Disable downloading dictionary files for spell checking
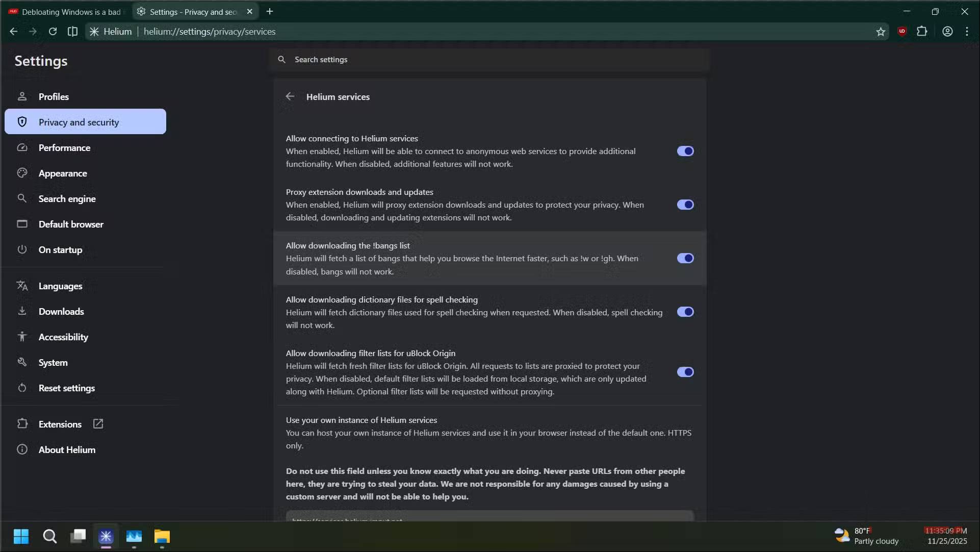980x552 pixels. [x=685, y=311]
